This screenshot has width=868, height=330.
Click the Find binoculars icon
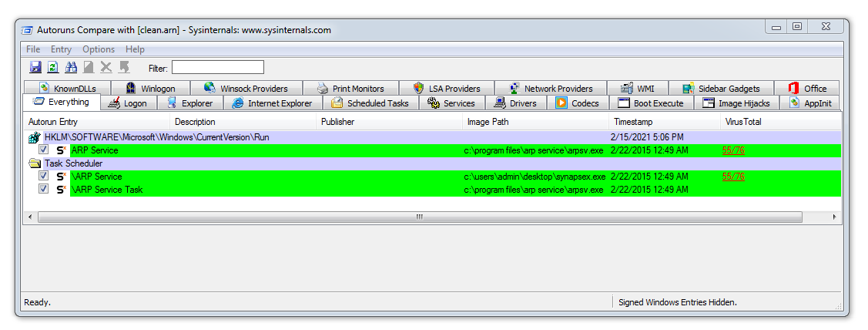coord(71,68)
